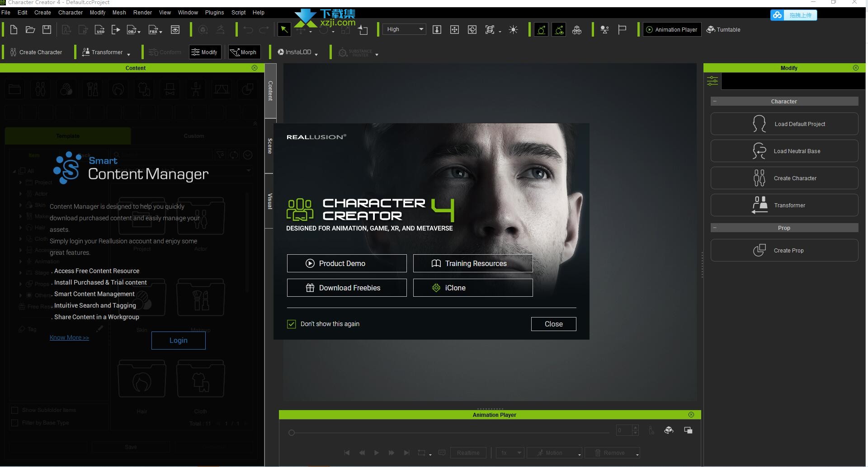Screen dimensions: 868x467
Task: Click the camera zoom vertical-arrows icon
Action: [x=437, y=30]
